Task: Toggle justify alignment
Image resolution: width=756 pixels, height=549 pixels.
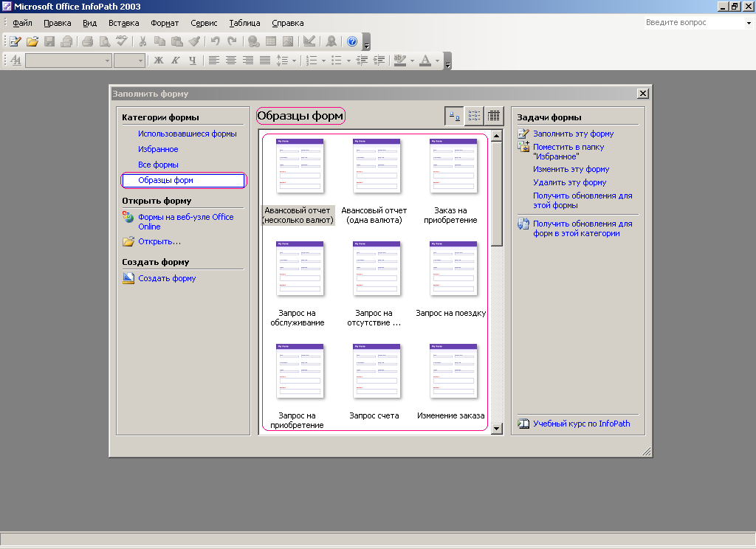Action: click(x=265, y=61)
